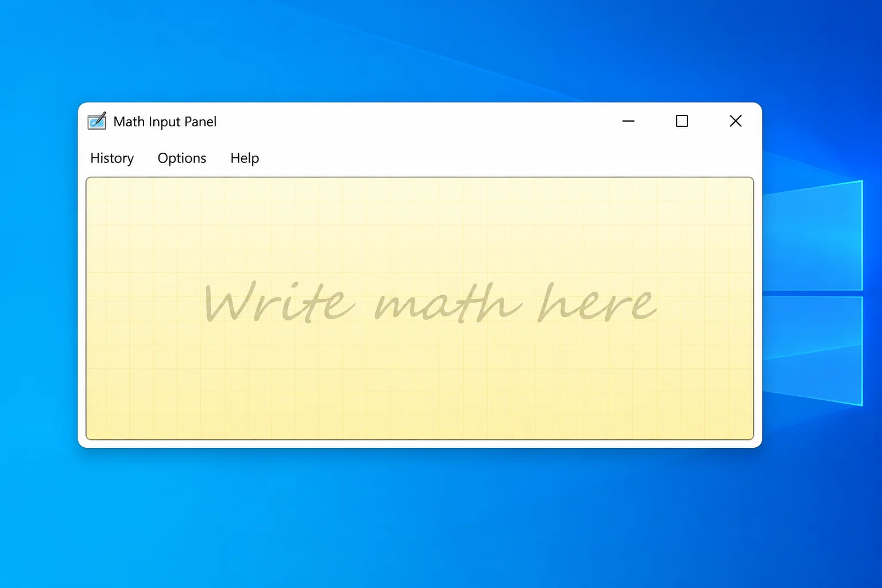Open the Options menu
The image size is (882, 588).
click(181, 158)
